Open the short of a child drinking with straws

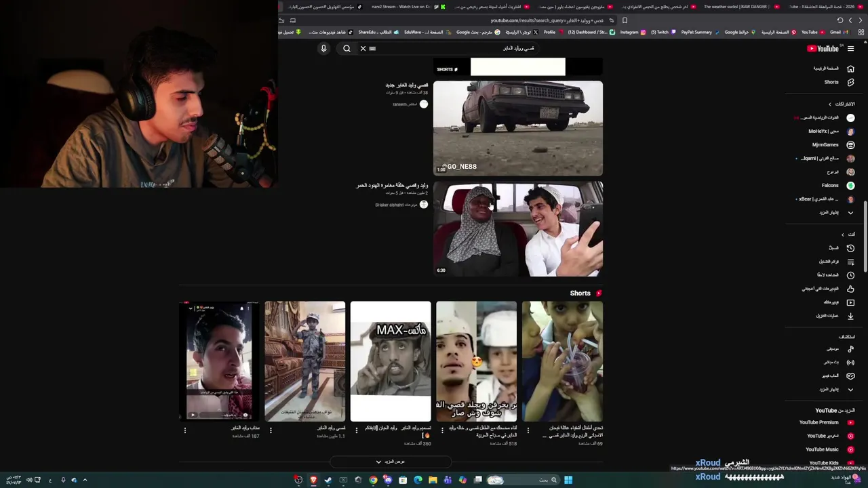tap(562, 361)
